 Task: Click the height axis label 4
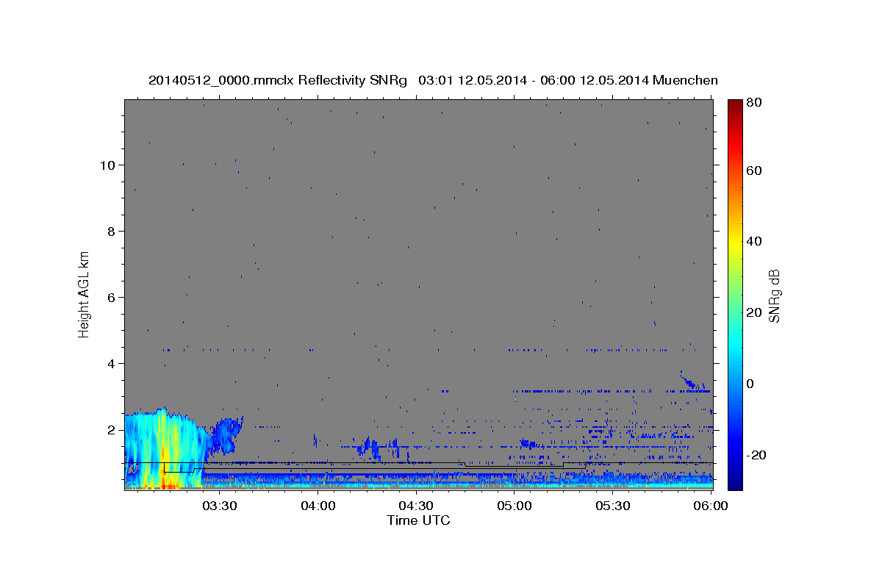point(111,363)
